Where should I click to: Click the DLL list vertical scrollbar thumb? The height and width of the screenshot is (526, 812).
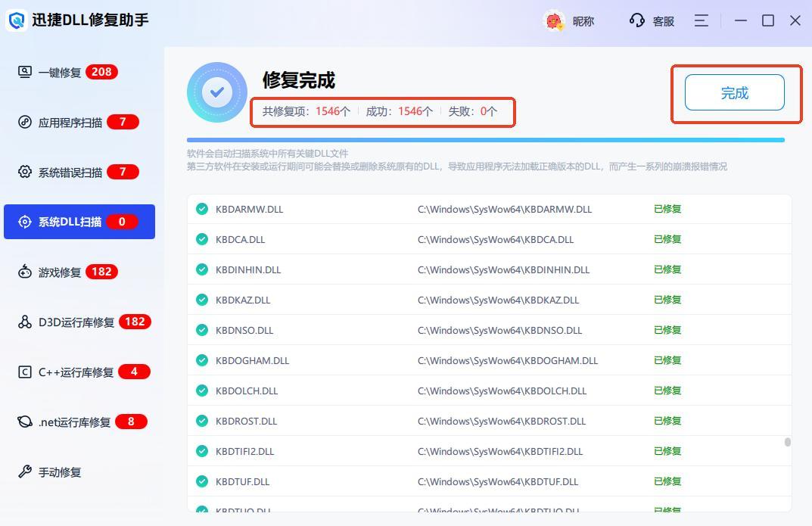(x=787, y=442)
